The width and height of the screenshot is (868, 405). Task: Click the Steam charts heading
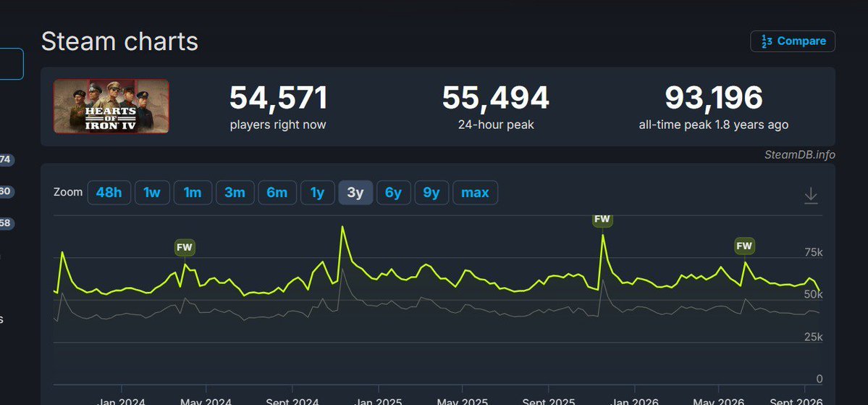coord(119,41)
